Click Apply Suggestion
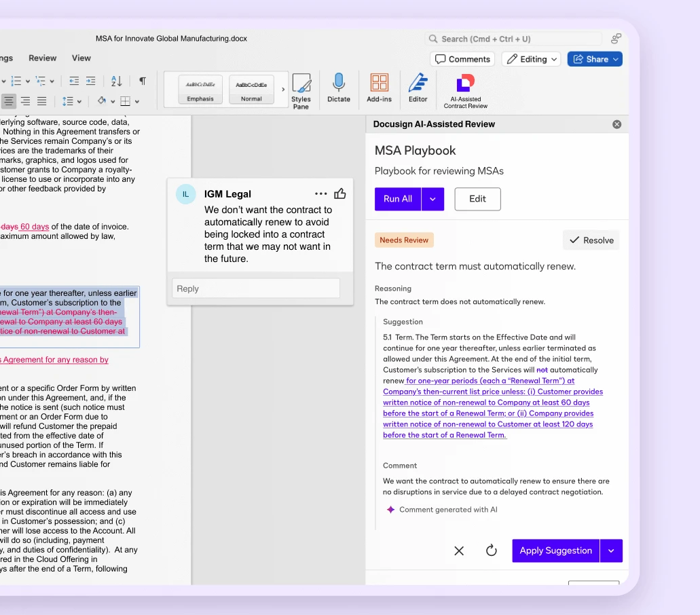 (556, 551)
